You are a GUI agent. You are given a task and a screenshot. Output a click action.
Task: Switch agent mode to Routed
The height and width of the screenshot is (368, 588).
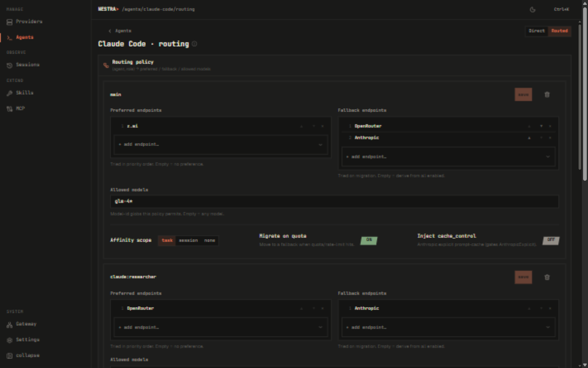559,31
